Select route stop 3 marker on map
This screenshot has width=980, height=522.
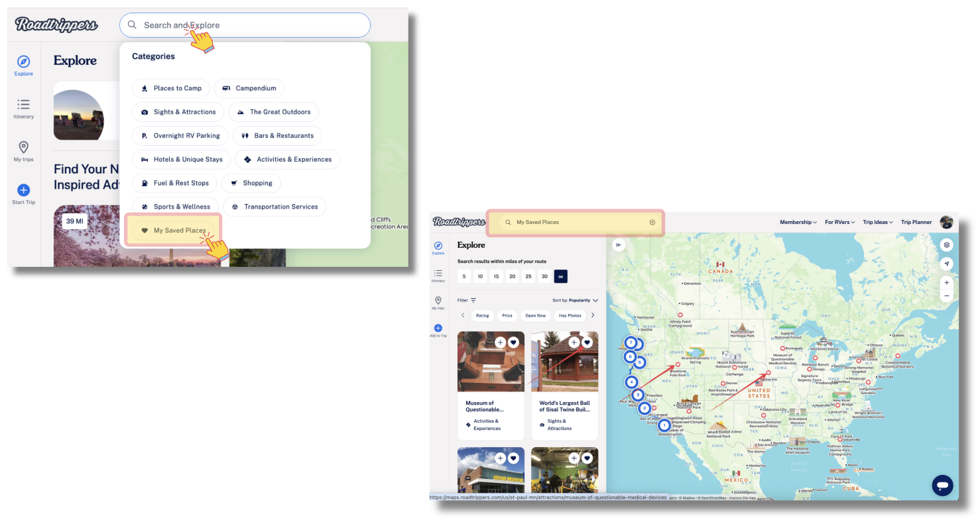[638, 395]
